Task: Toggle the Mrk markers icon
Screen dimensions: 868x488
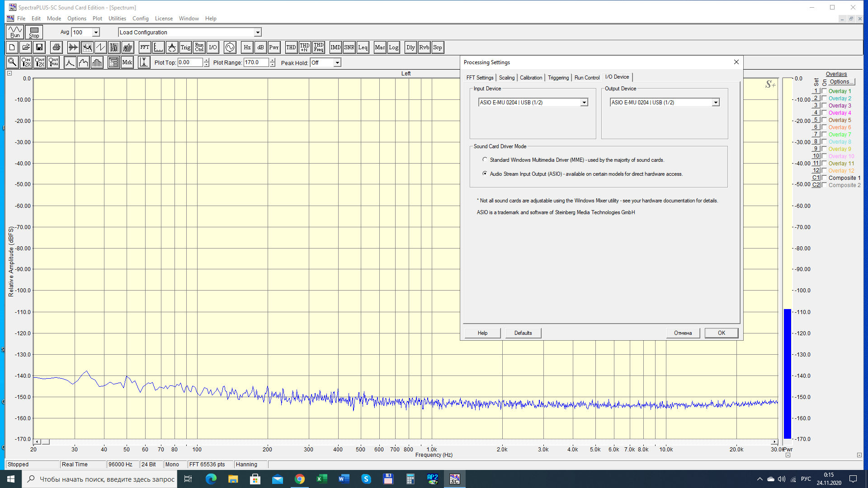Action: tap(127, 62)
